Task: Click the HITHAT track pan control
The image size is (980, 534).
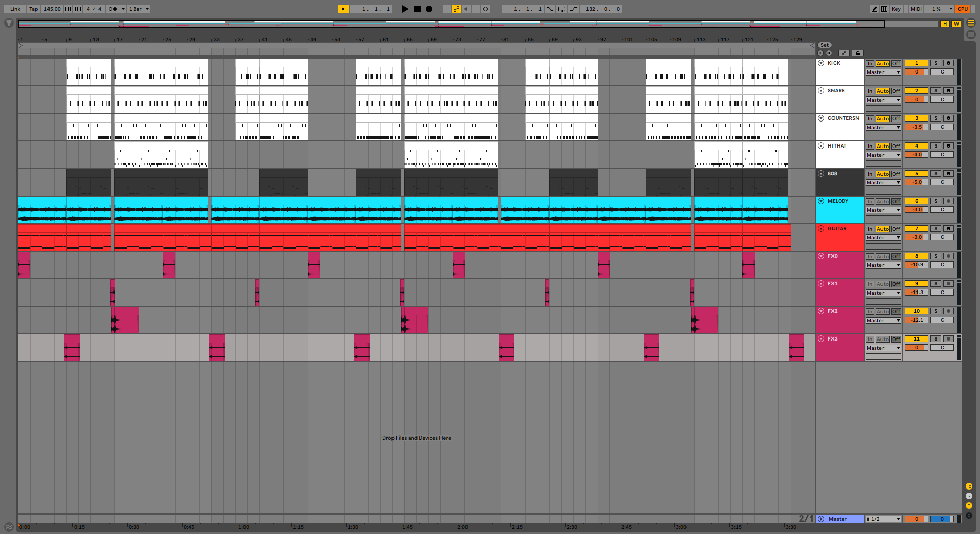Action: 942,155
